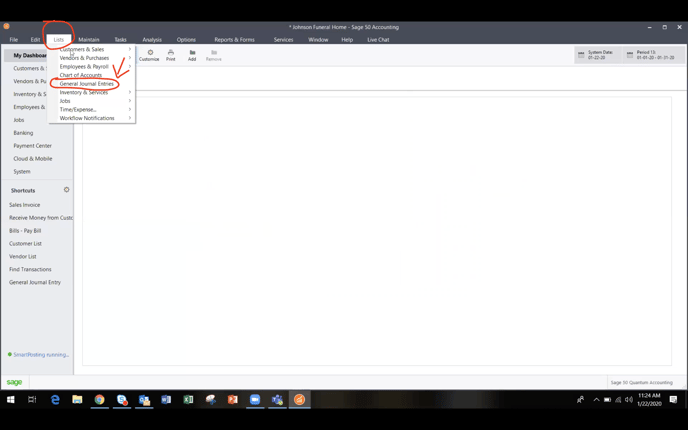The height and width of the screenshot is (430, 688).
Task: Open the Sales Invoice shortcut
Action: click(25, 205)
